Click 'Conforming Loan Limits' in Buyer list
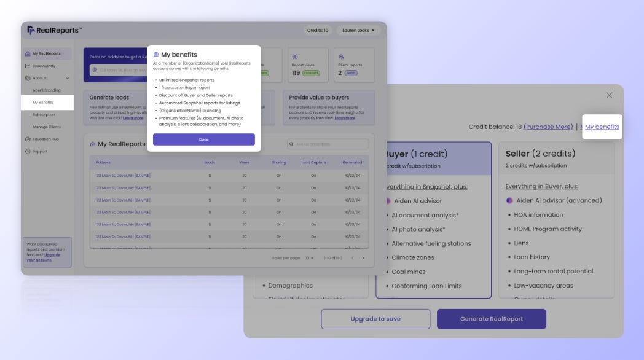Image resolution: width=644 pixels, height=360 pixels. [426, 286]
